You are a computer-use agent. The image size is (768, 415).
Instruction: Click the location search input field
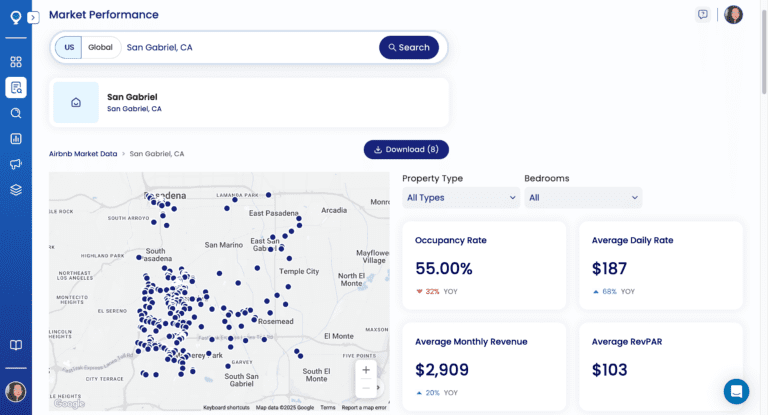pos(248,47)
